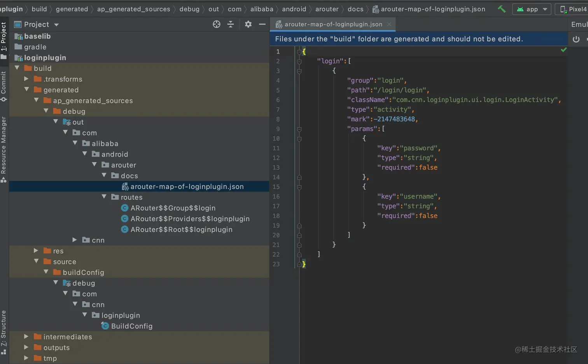Select the arouter-map-of-loginplugin.json editor tab
588x364 pixels.
tap(333, 24)
